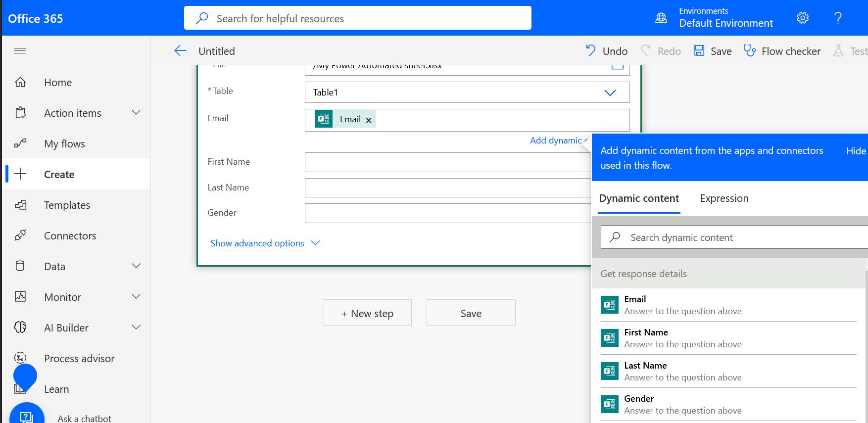Screen dimensions: 868x423
Task: Expand the AI Builder menu chevron
Action: 136,328
